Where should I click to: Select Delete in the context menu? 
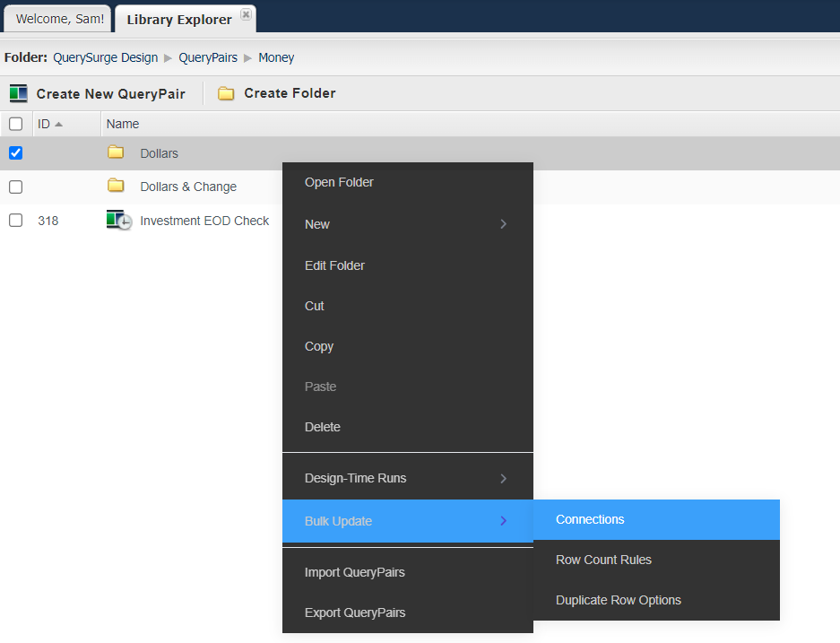(x=408, y=427)
